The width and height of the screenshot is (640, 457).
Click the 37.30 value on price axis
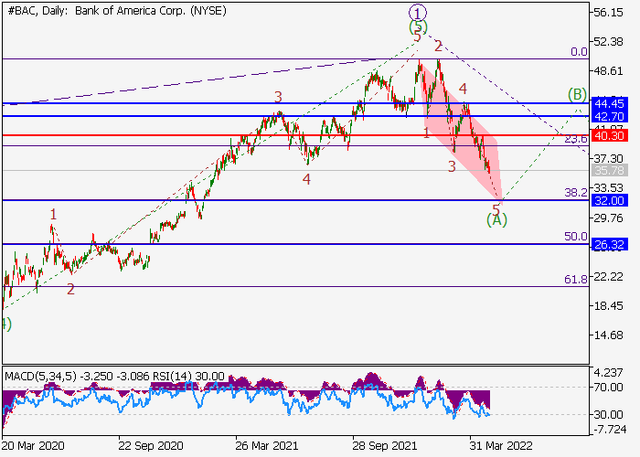pyautogui.click(x=609, y=158)
